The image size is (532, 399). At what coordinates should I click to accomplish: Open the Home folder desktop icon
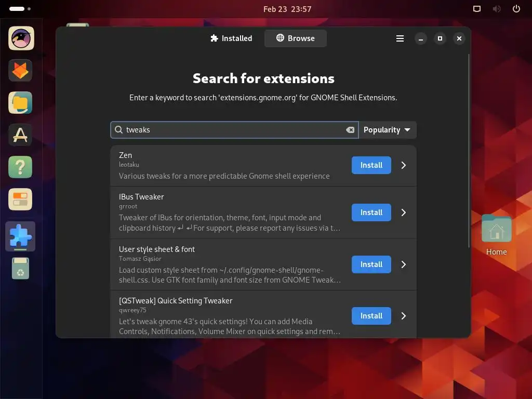(496, 235)
